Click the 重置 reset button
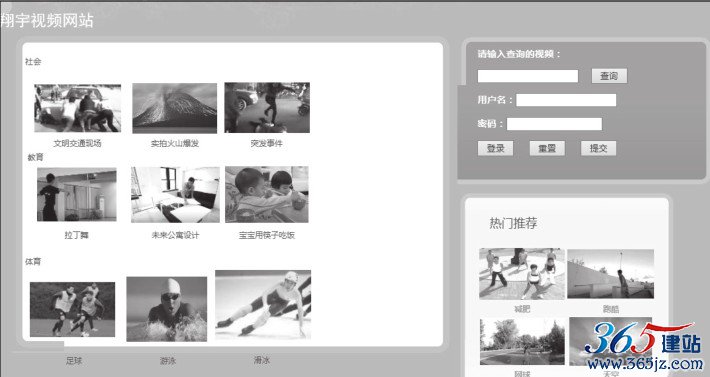This screenshot has height=377, width=710. (x=547, y=148)
